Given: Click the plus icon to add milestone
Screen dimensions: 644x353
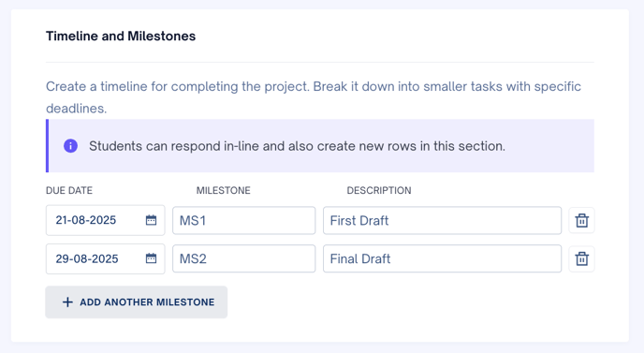Looking at the screenshot, I should pos(67,302).
